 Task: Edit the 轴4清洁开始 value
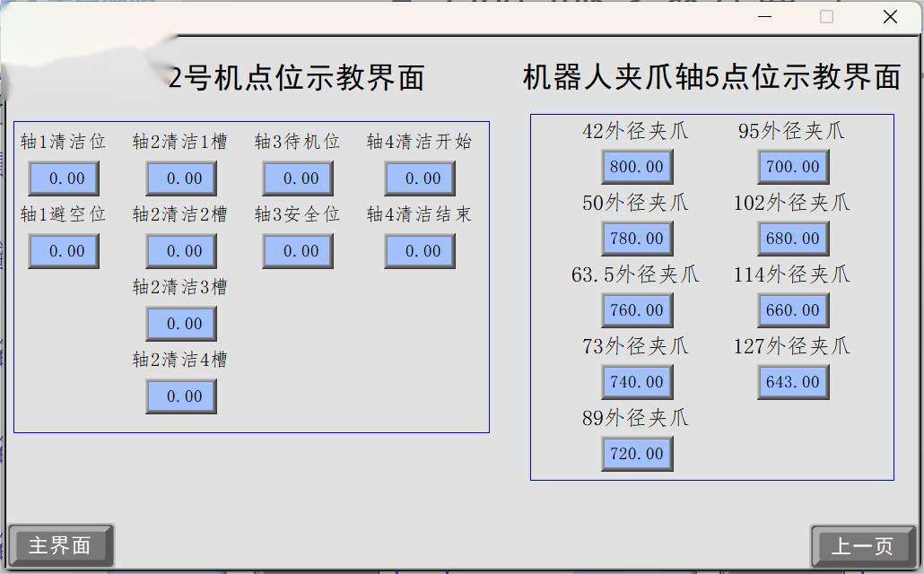coord(420,178)
